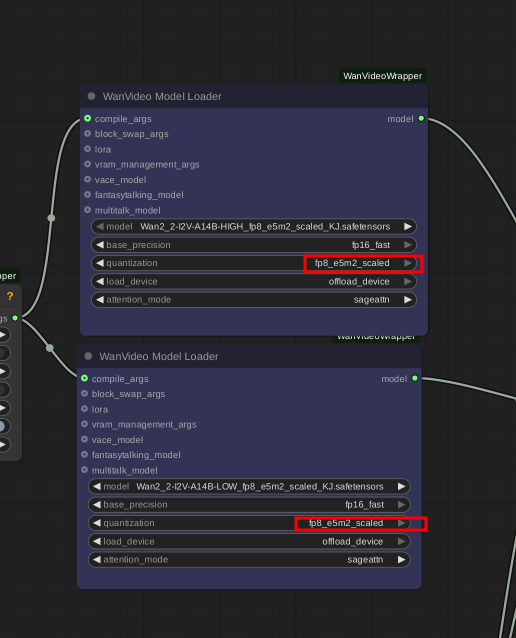Click WanVideoWrapper badge above HIGH loader
The width and height of the screenshot is (516, 638).
coord(383,76)
